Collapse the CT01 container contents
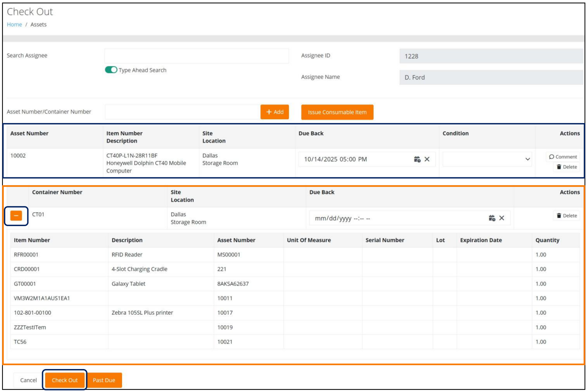This screenshot has width=588, height=392. (x=16, y=216)
